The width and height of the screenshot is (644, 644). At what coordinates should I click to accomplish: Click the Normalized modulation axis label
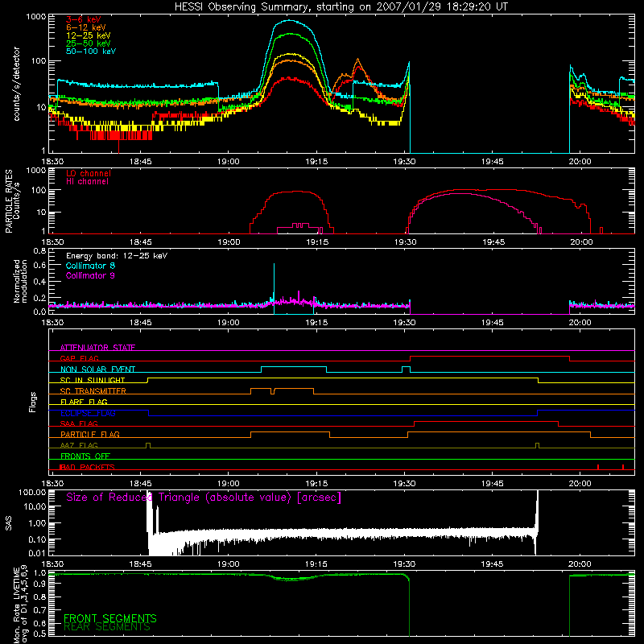(x=21, y=281)
